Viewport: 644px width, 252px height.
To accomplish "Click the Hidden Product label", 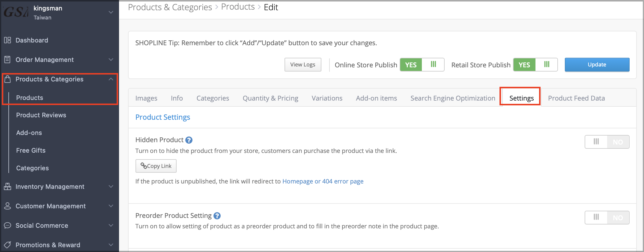I will 160,140.
